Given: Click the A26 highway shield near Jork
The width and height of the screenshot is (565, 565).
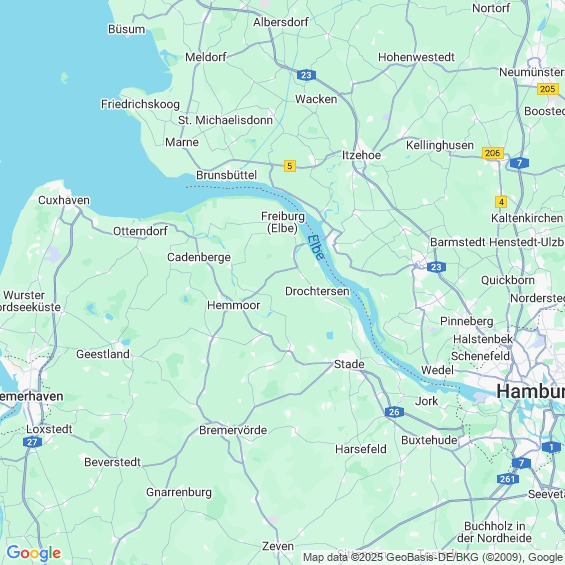Looking at the screenshot, I should click(394, 412).
